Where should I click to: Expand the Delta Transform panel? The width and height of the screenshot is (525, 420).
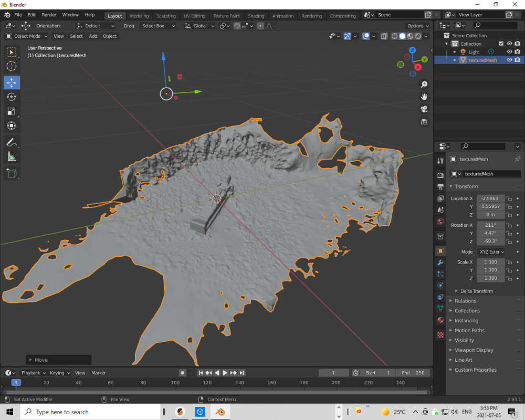(477, 291)
